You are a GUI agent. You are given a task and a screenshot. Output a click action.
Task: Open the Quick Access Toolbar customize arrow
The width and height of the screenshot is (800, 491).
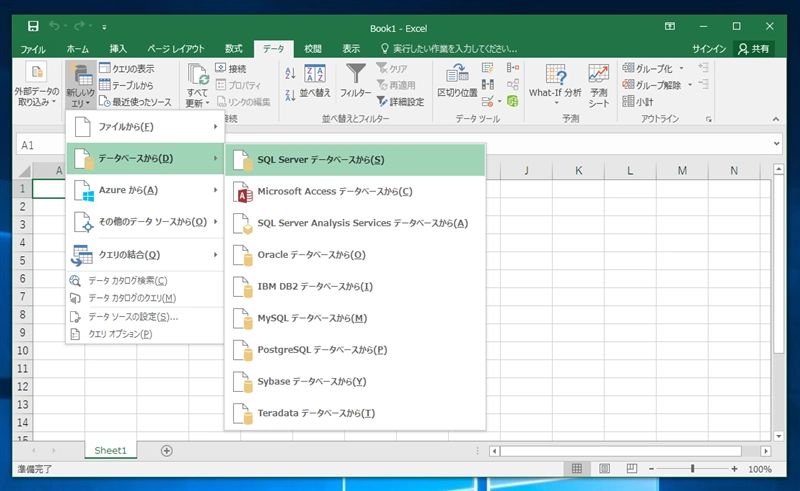pos(104,27)
